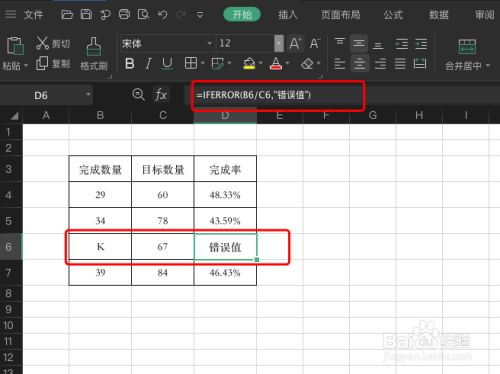Click the redo arrow
The width and height of the screenshot is (500, 374).
(181, 15)
